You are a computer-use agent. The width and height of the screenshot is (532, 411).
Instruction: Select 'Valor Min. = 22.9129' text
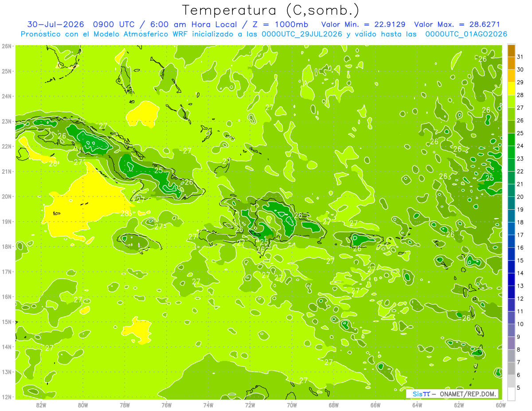(x=363, y=24)
